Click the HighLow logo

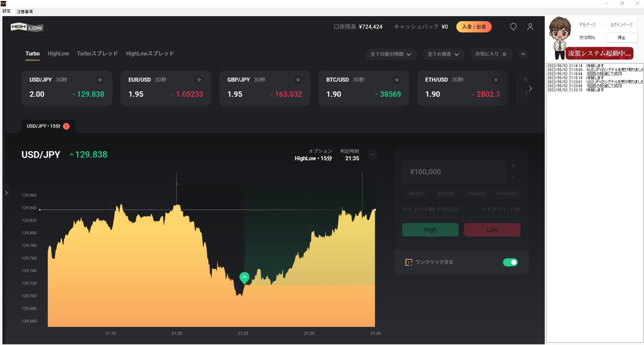tap(27, 27)
